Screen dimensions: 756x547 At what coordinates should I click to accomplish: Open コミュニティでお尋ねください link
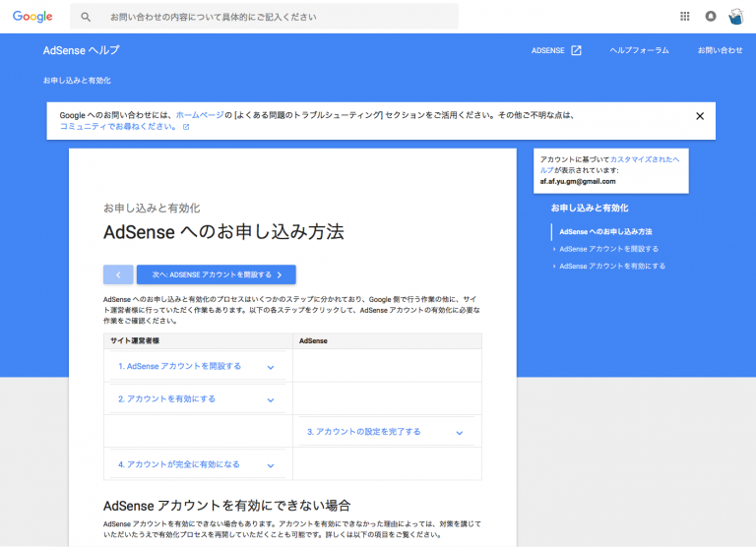(x=118, y=127)
